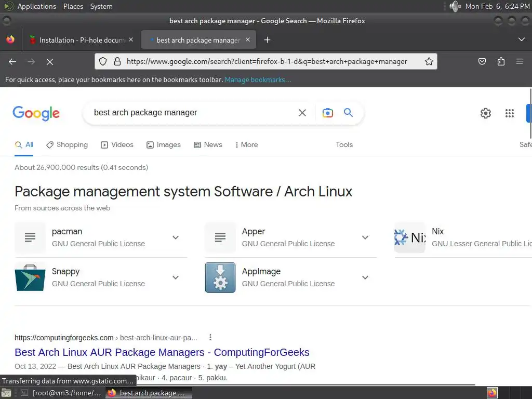Close the Pi-hole documentation tab
Image resolution: width=532 pixels, height=399 pixels.
point(131,39)
